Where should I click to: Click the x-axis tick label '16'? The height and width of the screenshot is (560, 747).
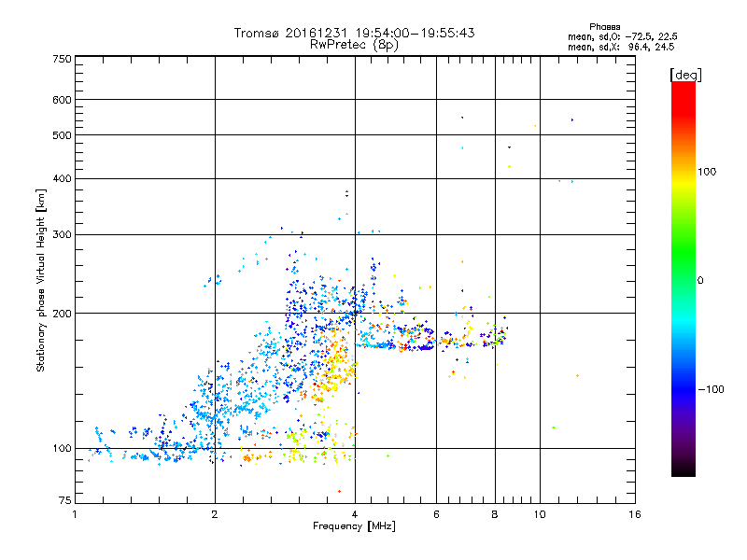[x=635, y=514]
